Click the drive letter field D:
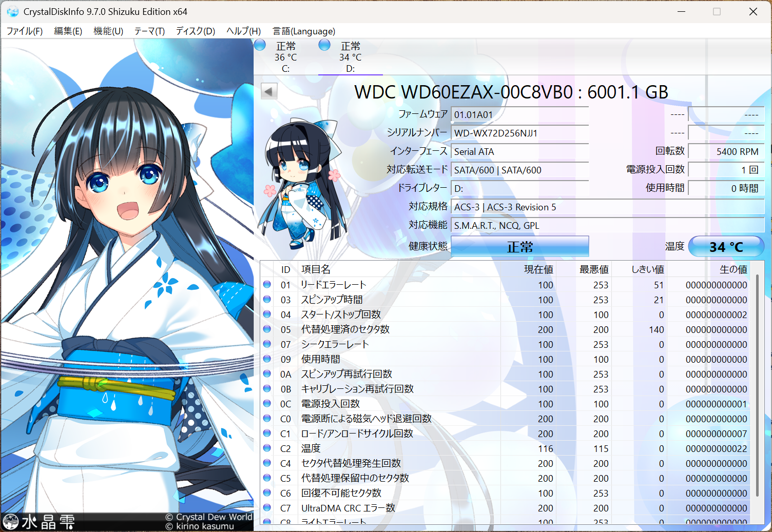772x532 pixels. point(519,188)
